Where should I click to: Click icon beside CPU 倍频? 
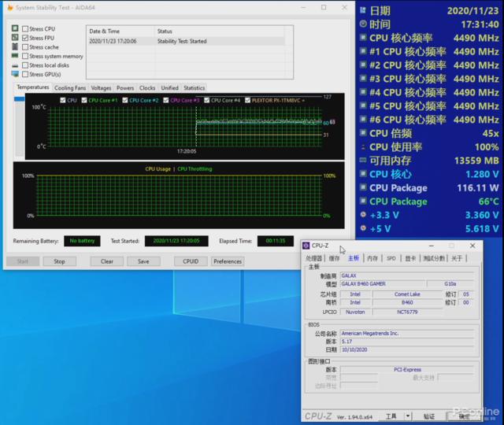click(x=363, y=133)
